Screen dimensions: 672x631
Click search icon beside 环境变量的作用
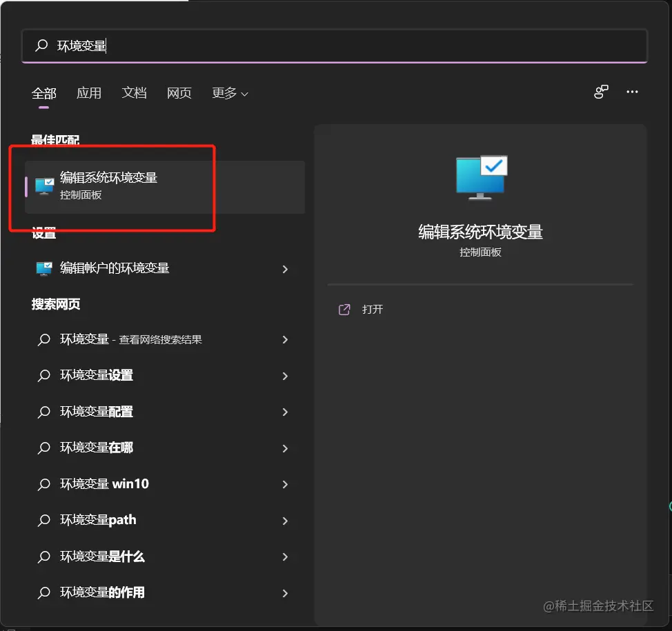point(43,593)
